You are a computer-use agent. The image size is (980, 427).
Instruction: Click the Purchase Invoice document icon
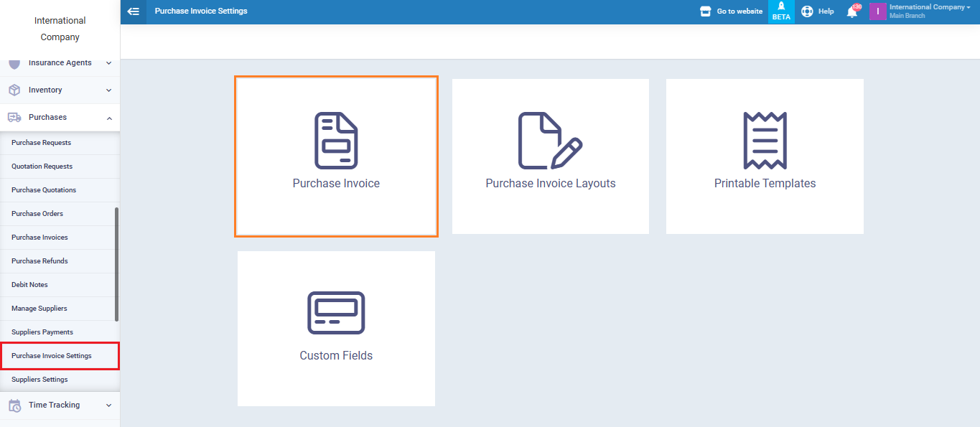tap(336, 141)
